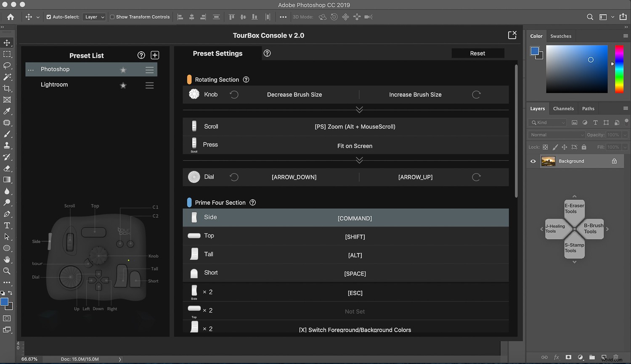Switch to the Channels tab
The image size is (631, 364).
click(x=563, y=108)
